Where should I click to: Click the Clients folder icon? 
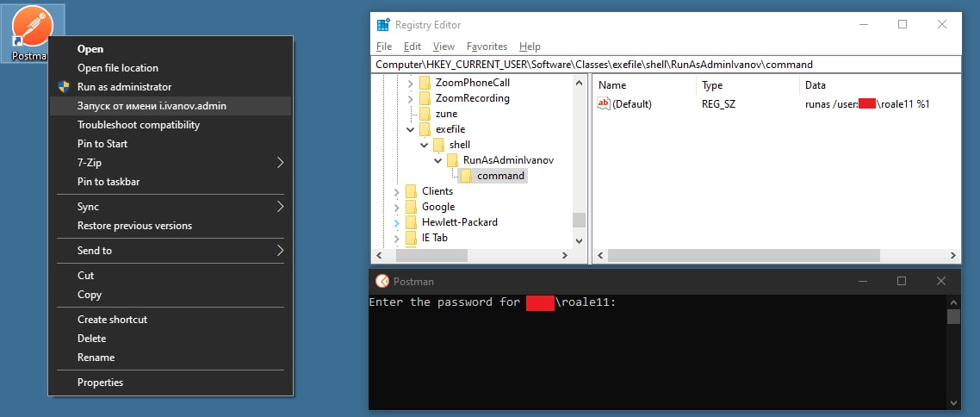click(x=412, y=191)
